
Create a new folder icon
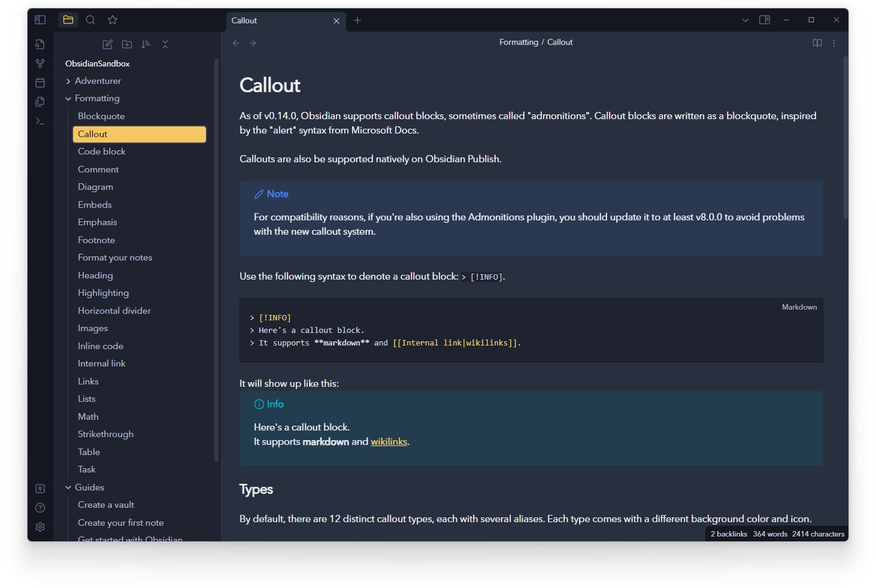[x=127, y=44]
